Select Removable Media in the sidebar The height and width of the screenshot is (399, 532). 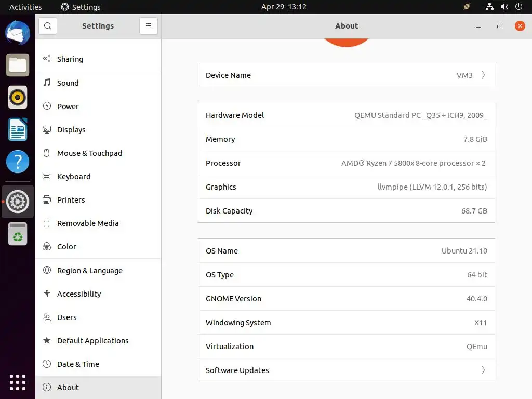98,223
